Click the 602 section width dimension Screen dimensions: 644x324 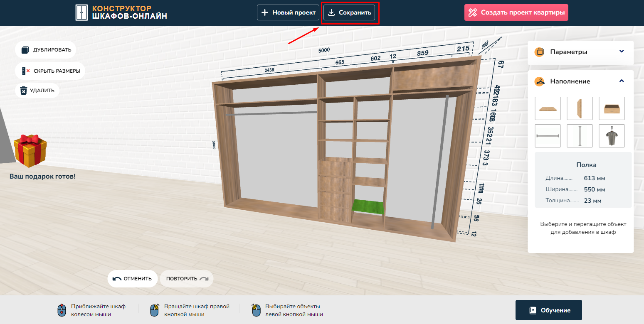[x=375, y=58]
